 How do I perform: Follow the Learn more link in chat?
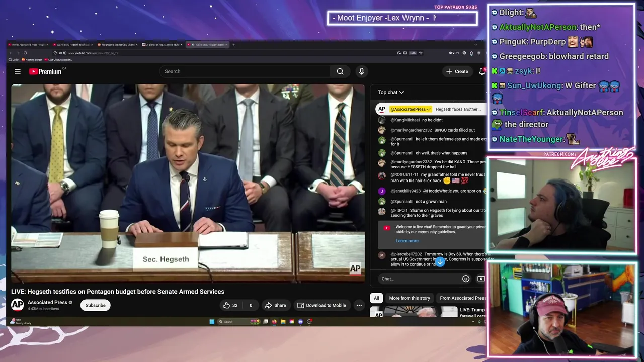tap(407, 241)
